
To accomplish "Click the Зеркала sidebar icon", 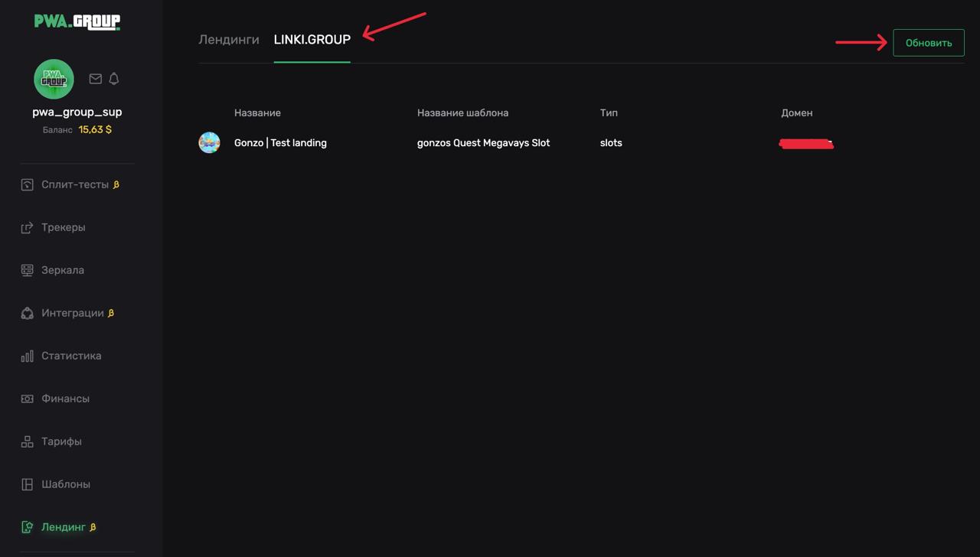I will 28,270.
